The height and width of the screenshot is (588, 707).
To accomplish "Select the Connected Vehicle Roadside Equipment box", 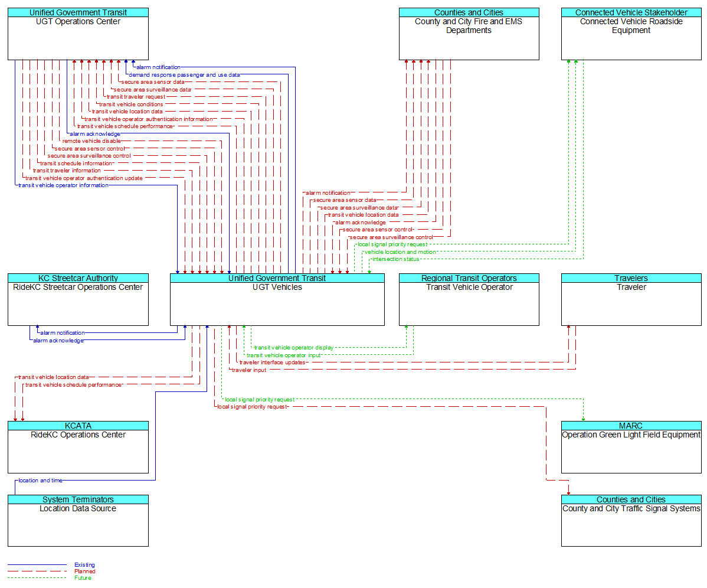I will tap(631, 34).
